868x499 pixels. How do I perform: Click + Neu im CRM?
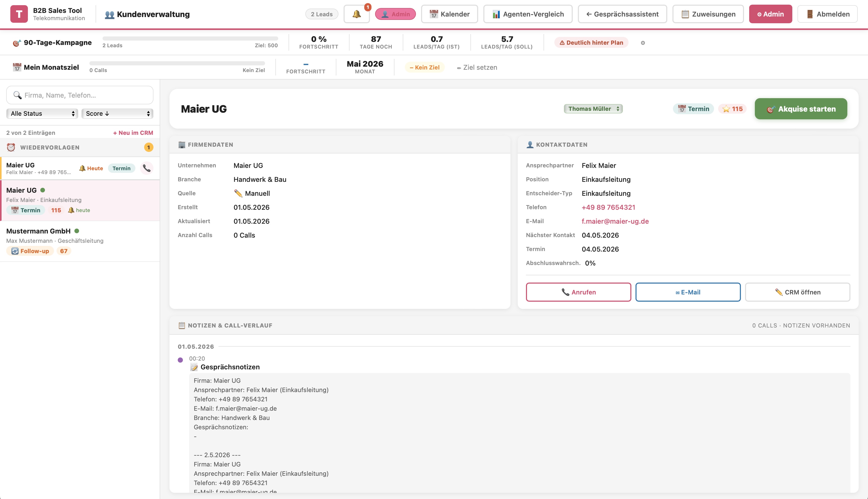click(x=133, y=133)
